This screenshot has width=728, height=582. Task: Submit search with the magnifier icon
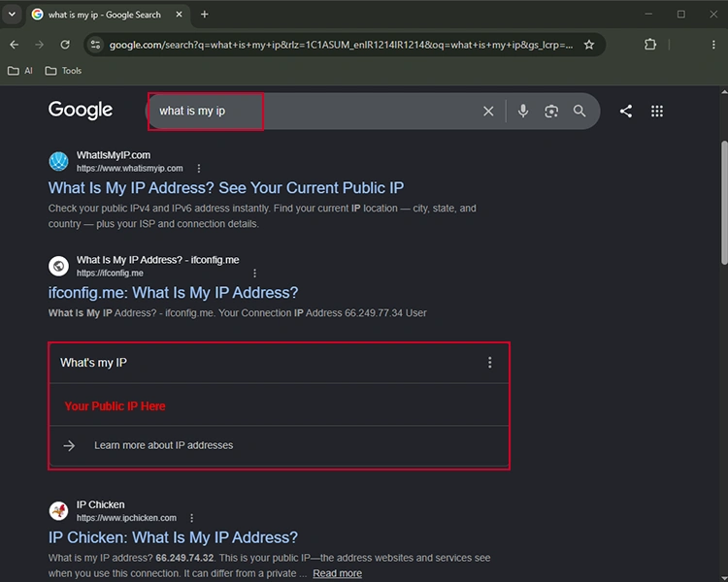(579, 111)
